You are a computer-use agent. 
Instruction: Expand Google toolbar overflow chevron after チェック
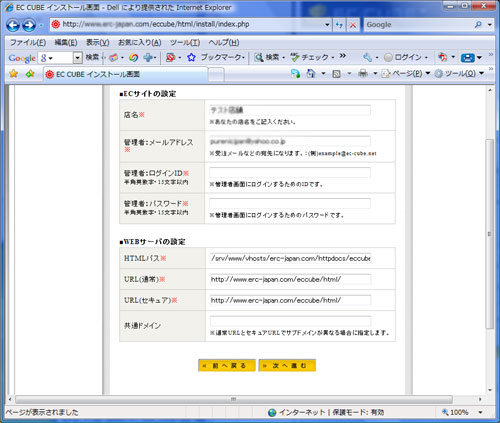tap(343, 56)
